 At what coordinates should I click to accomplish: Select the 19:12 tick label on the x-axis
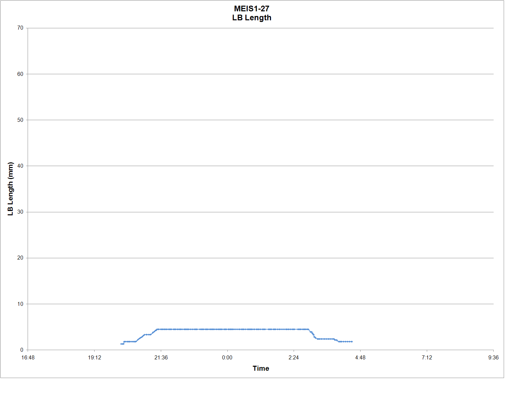[95, 358]
